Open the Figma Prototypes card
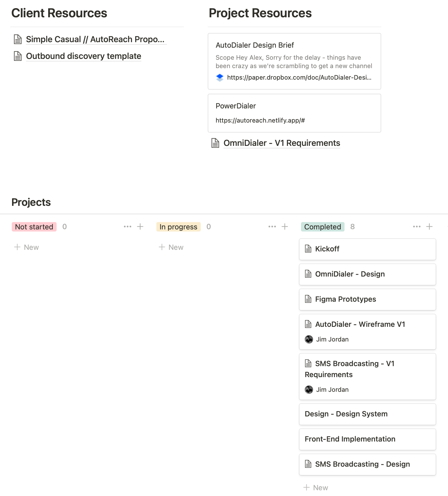Screen dimensions: 448x496 tap(367, 299)
